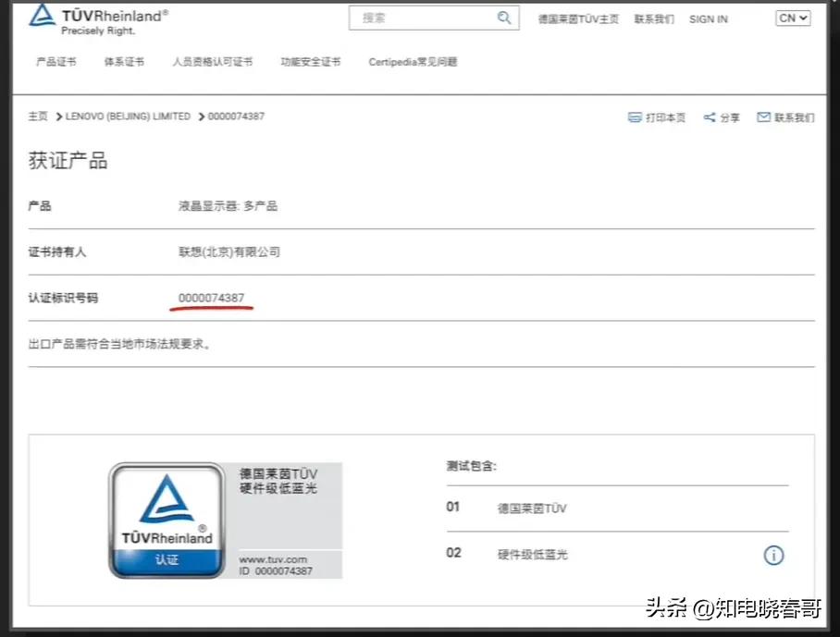The width and height of the screenshot is (840, 637).
Task: Click the SIGN IN link
Action: [x=708, y=19]
